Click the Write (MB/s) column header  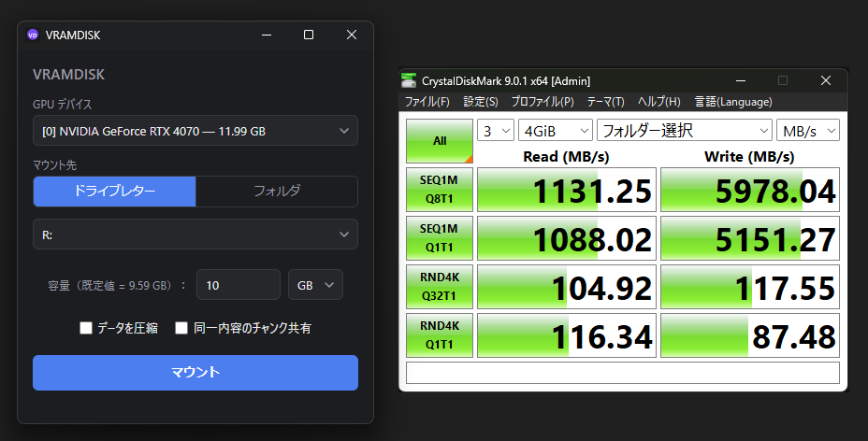tap(749, 157)
